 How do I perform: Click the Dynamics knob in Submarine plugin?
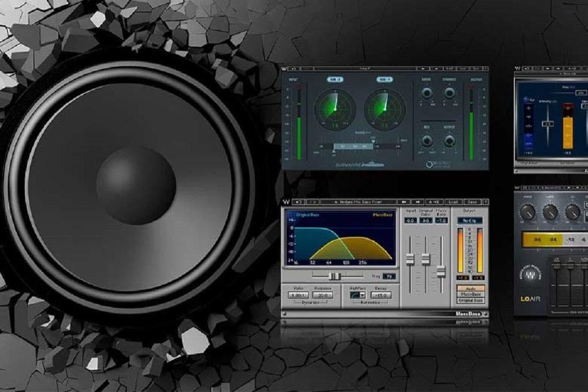pyautogui.click(x=450, y=93)
